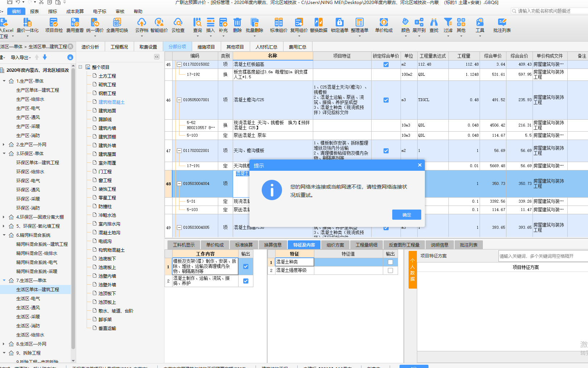This screenshot has height=368, width=588.
Task: Click 整理清单 icon
Action: click(x=360, y=25)
